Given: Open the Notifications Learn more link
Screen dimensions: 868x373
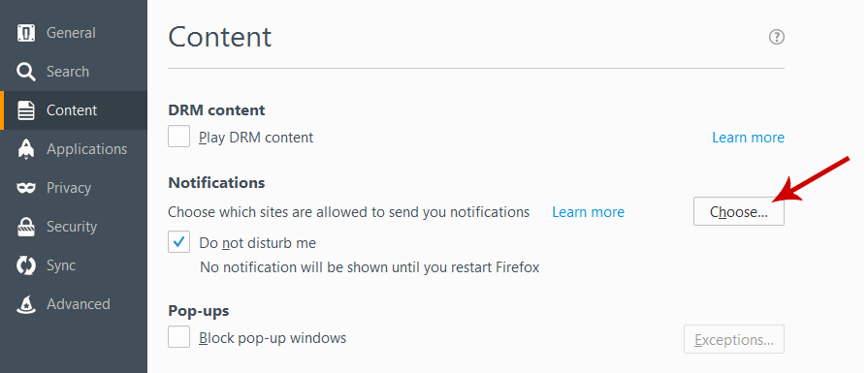Looking at the screenshot, I should pos(588,212).
